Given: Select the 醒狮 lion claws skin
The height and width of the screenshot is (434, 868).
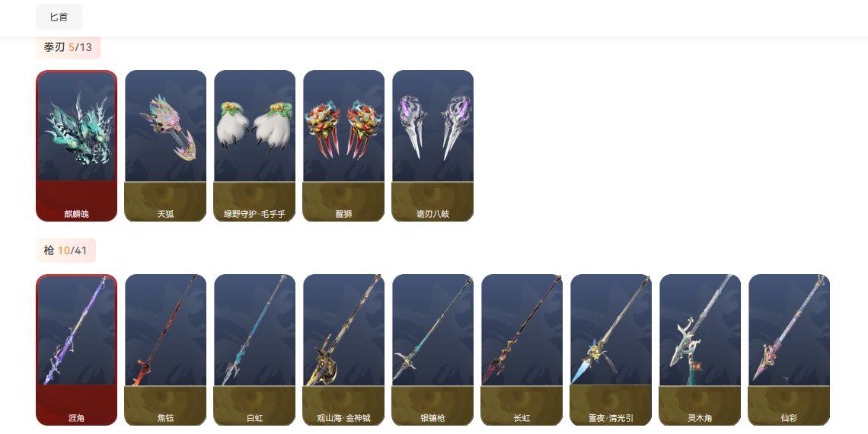Looking at the screenshot, I should point(343,145).
